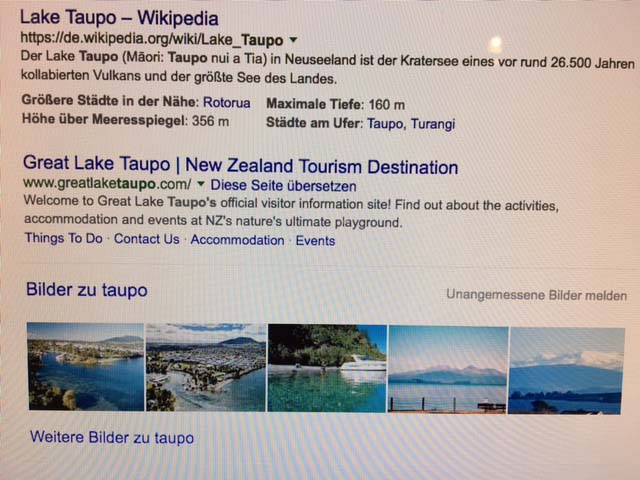Open the Rotorua nearby city link
The image size is (640, 480).
[x=227, y=102]
